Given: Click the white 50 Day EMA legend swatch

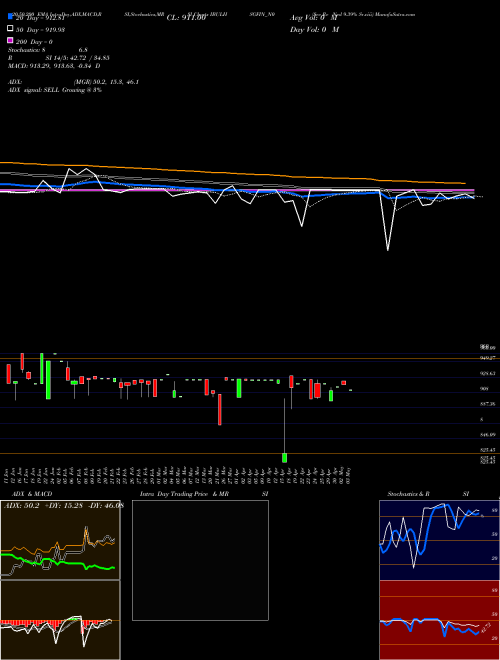Looking at the screenshot, I should pyautogui.click(x=11, y=29).
